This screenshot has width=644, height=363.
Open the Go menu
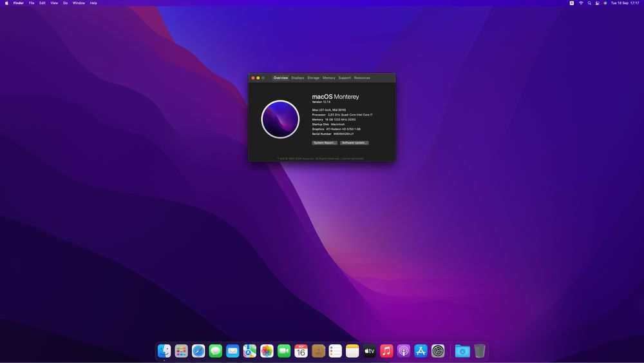[x=65, y=3]
